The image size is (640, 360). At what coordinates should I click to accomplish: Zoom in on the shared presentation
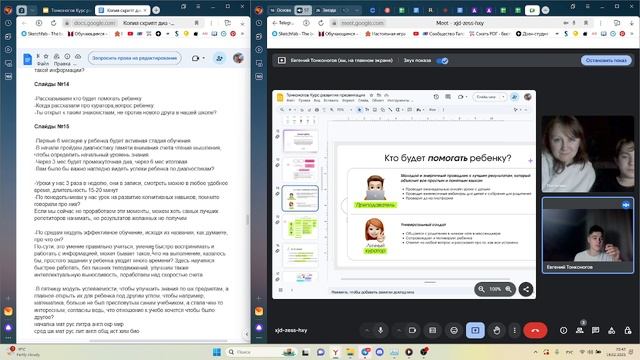(509, 289)
